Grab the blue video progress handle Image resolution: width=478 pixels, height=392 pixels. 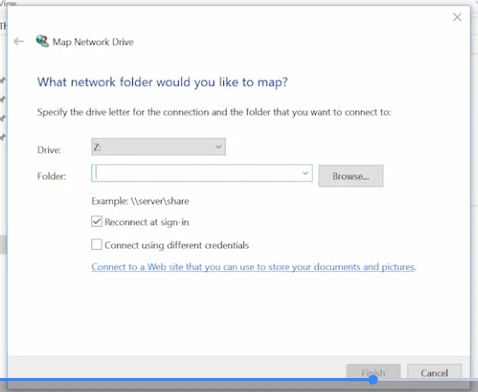373,380
